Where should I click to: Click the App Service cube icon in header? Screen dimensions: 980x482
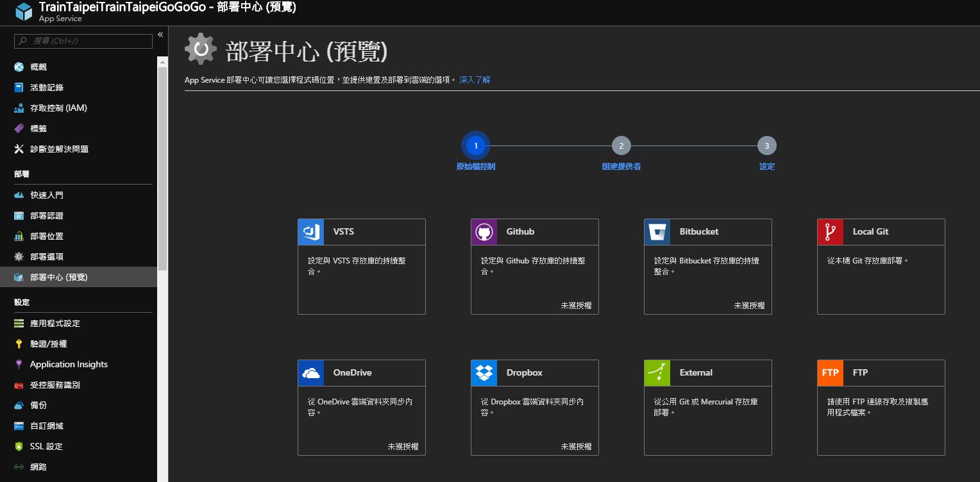(24, 12)
